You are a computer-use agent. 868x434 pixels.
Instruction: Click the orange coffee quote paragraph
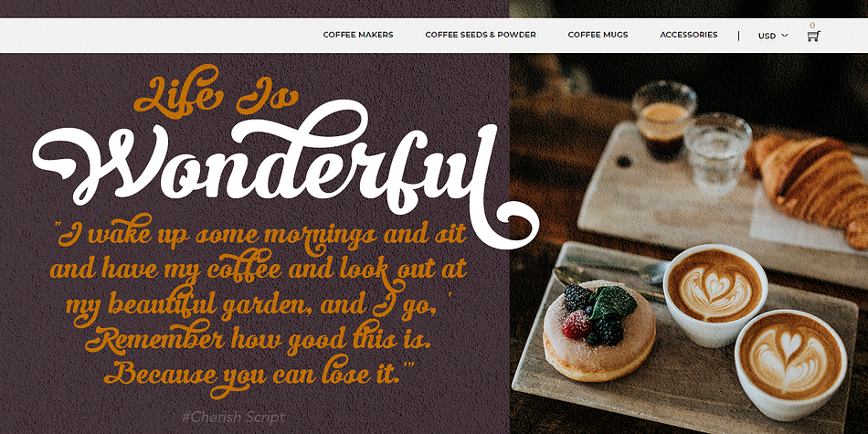(259, 304)
